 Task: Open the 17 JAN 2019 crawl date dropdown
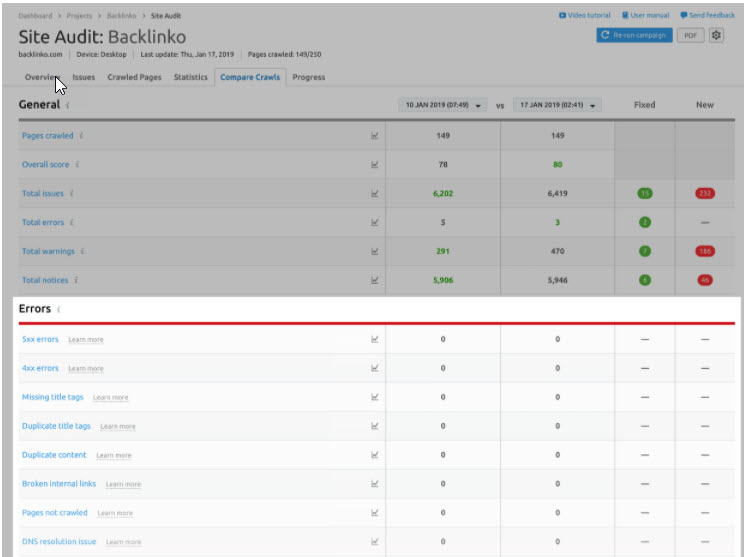pyautogui.click(x=557, y=105)
